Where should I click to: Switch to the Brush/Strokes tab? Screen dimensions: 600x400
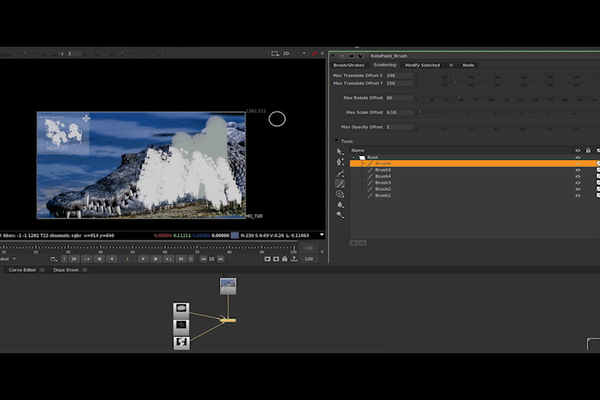click(x=349, y=65)
